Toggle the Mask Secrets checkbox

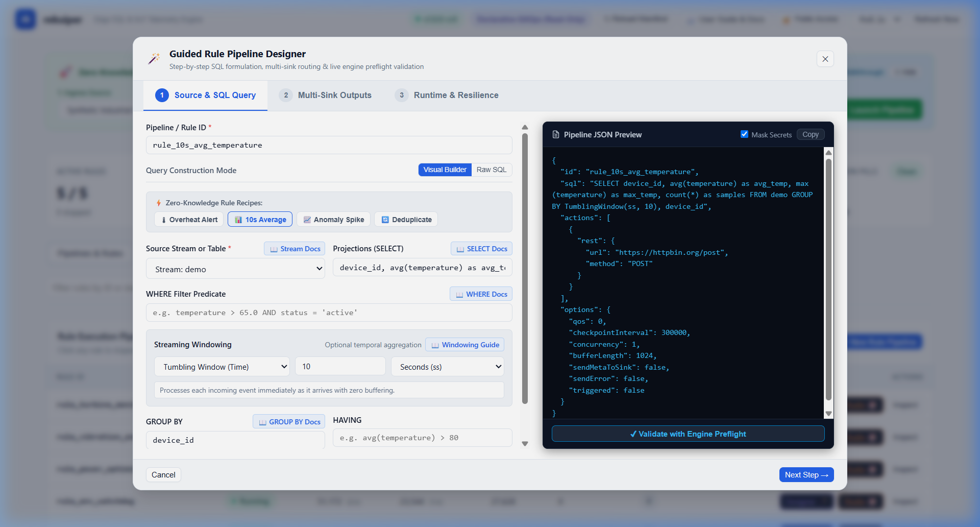point(744,134)
